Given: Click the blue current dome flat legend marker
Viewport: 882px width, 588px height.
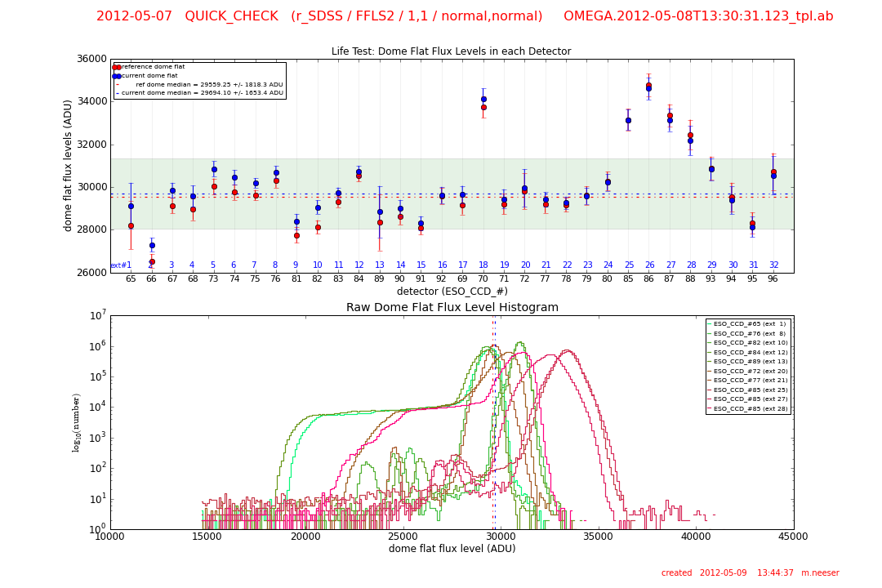Looking at the screenshot, I should coord(117,76).
